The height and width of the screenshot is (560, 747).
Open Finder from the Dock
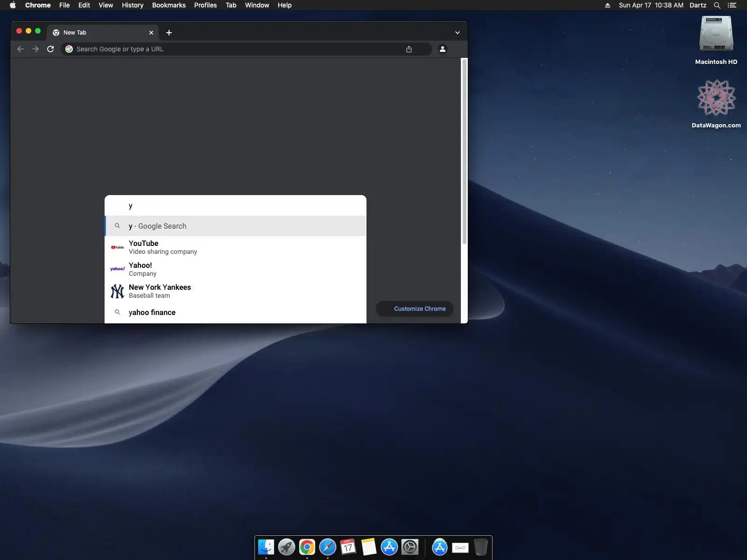point(266,547)
